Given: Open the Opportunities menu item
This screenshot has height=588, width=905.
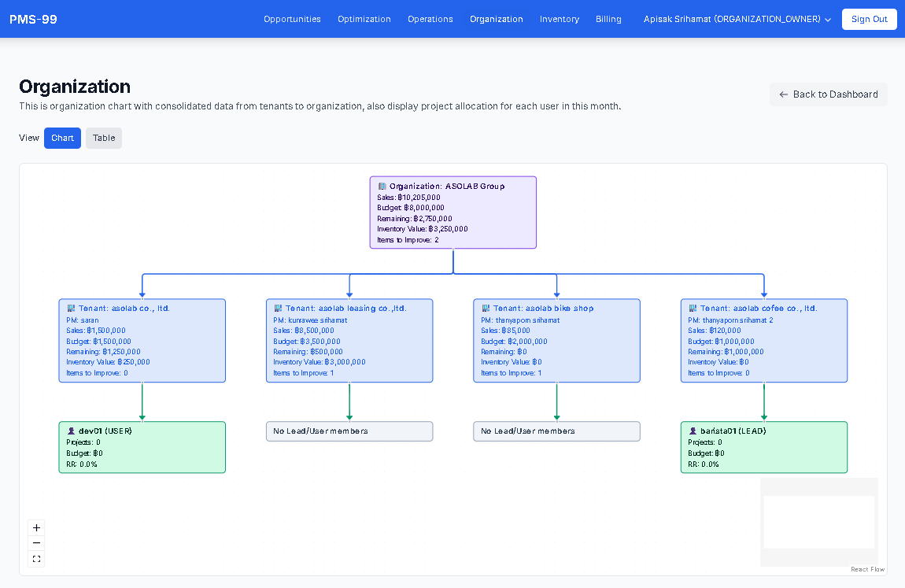Looking at the screenshot, I should (292, 19).
